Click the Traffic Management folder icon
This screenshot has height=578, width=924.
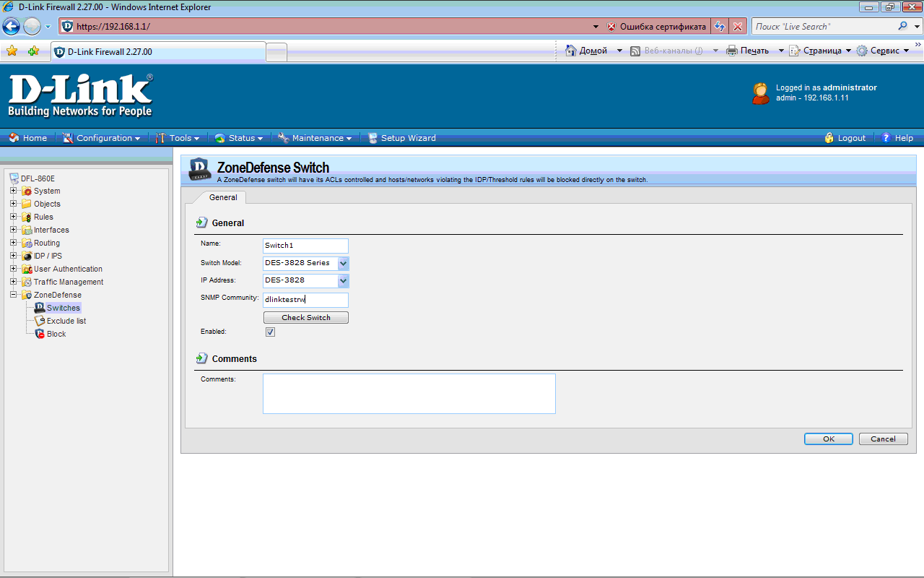(x=27, y=282)
